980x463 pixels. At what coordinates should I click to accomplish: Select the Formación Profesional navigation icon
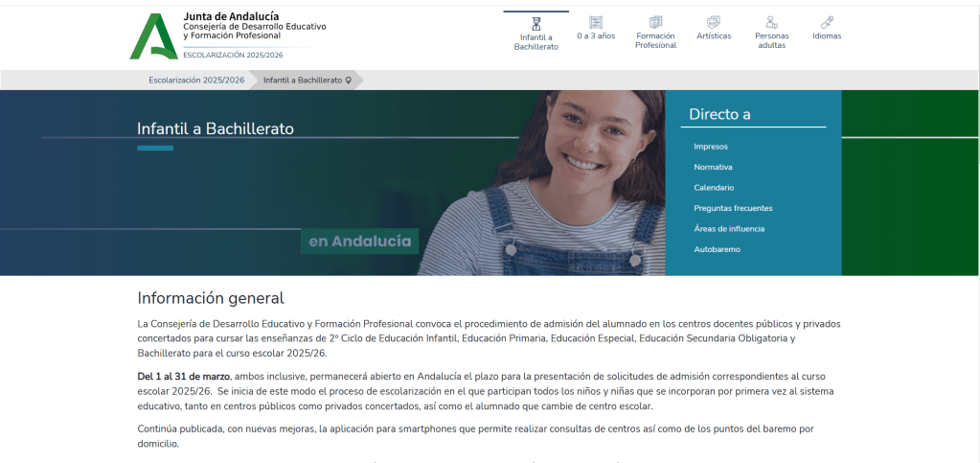[x=655, y=22]
